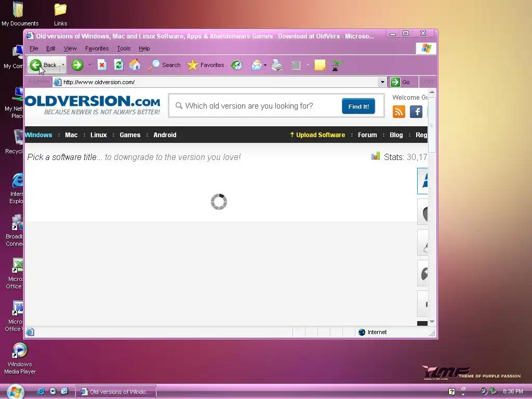Click the Windows Start orb
The height and width of the screenshot is (399, 532).
(x=15, y=392)
